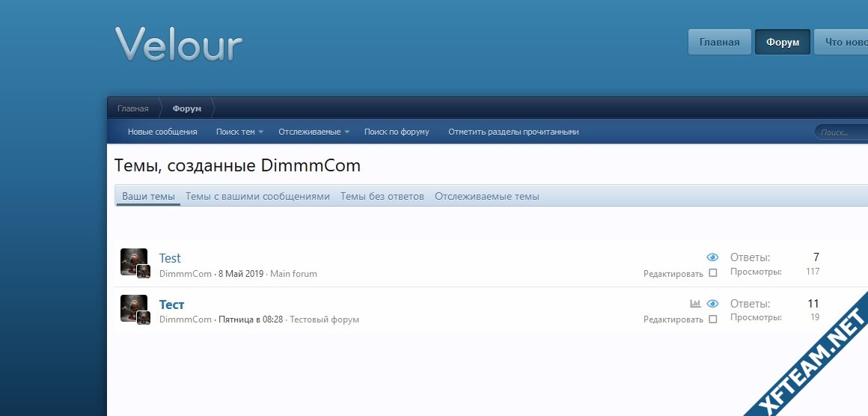
Task: Open the Тестовый форум link
Action: pyautogui.click(x=325, y=319)
